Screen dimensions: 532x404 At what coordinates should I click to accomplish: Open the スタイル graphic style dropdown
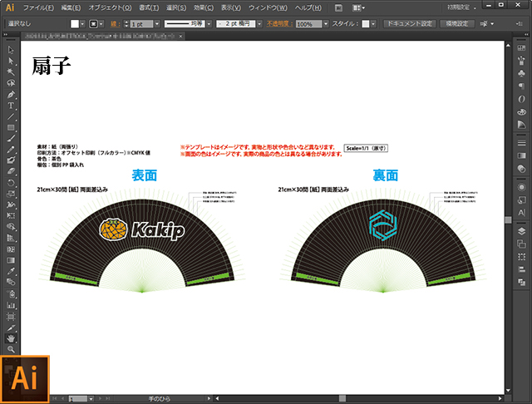click(373, 24)
